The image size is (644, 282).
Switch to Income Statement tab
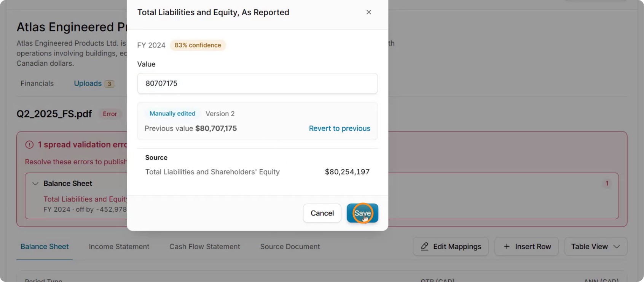pyautogui.click(x=119, y=247)
